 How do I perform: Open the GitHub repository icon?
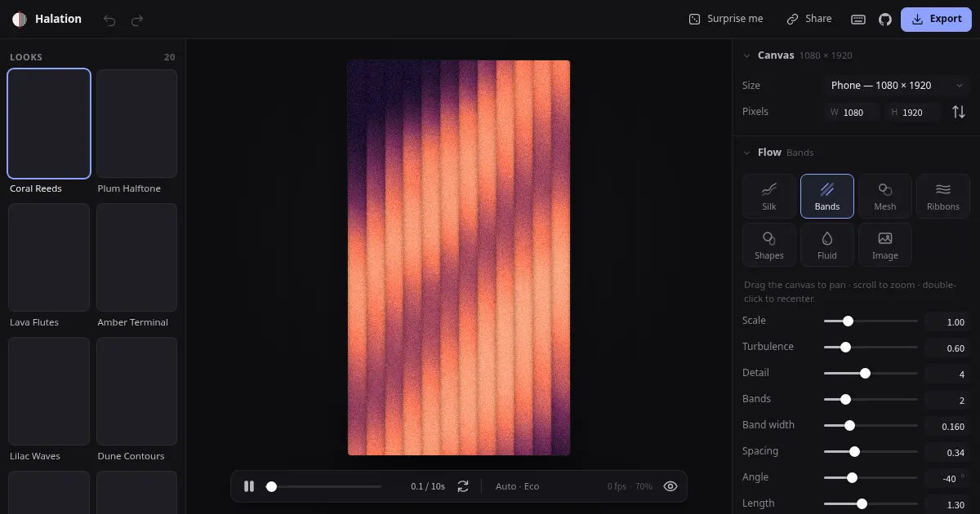[885, 20]
